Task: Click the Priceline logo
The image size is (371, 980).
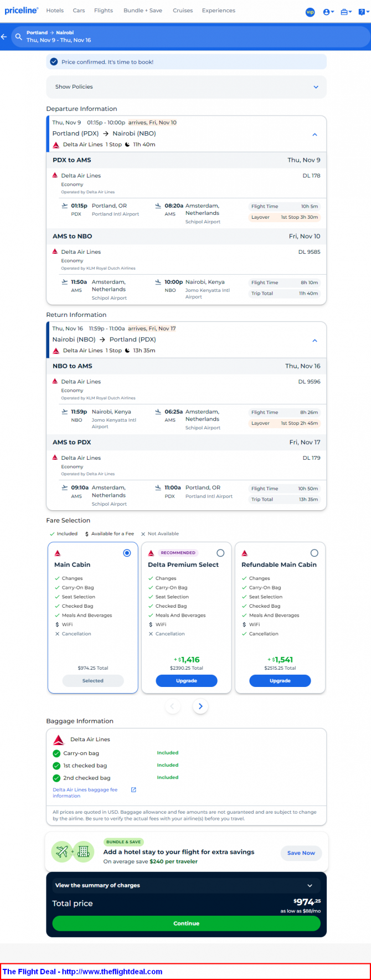Action: (22, 11)
